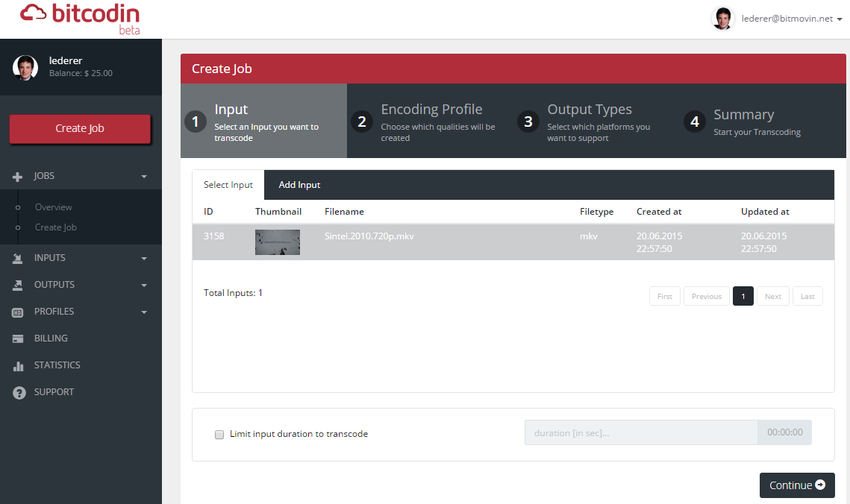Click the 00:00:00 duration display
850x504 pixels.
pos(784,432)
